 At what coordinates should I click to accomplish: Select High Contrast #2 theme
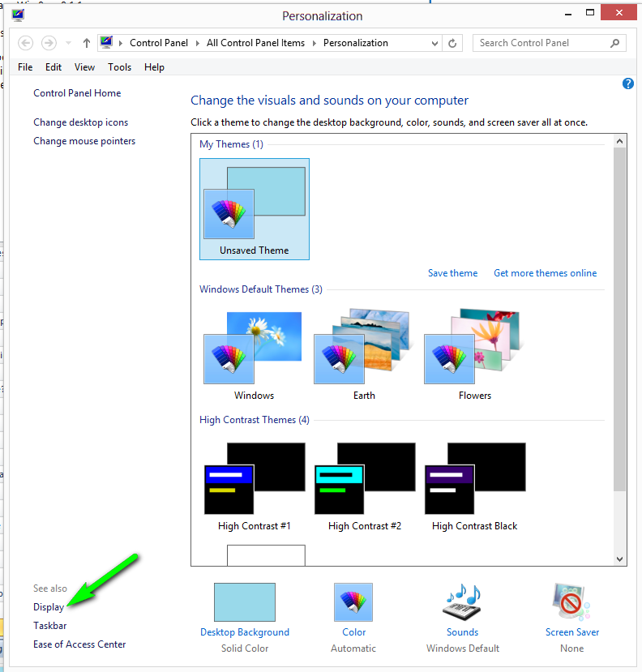[365, 486]
